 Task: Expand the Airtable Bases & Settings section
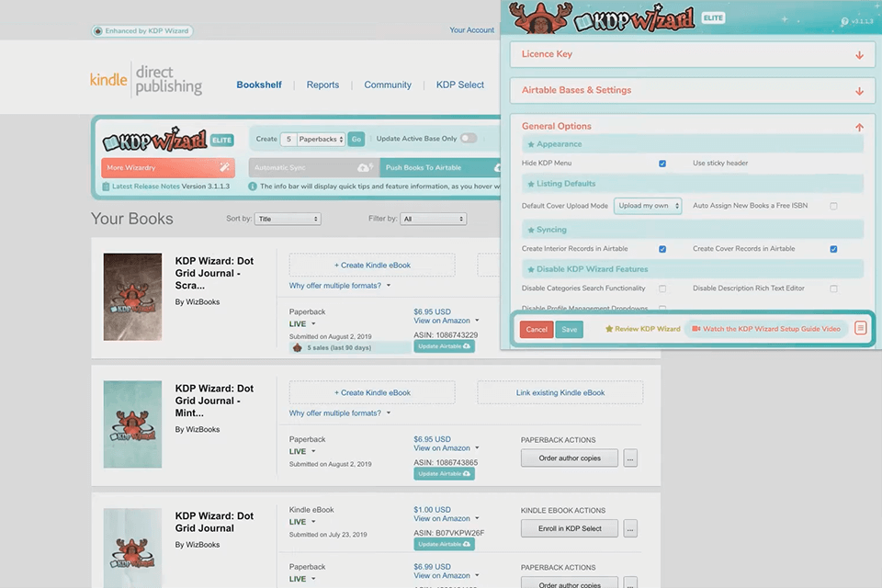pyautogui.click(x=693, y=91)
